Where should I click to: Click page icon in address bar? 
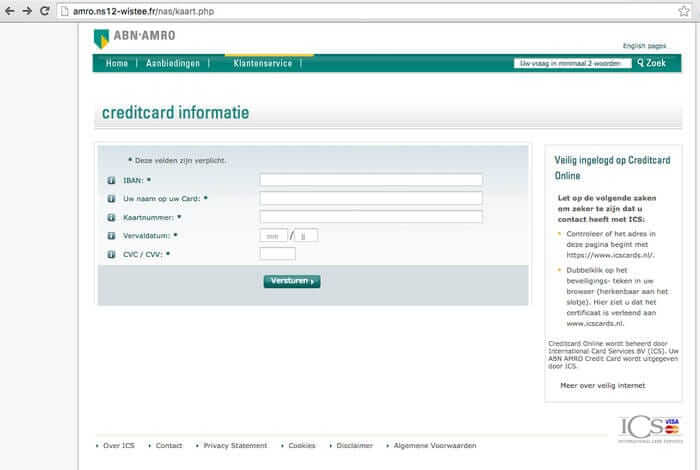coord(65,11)
